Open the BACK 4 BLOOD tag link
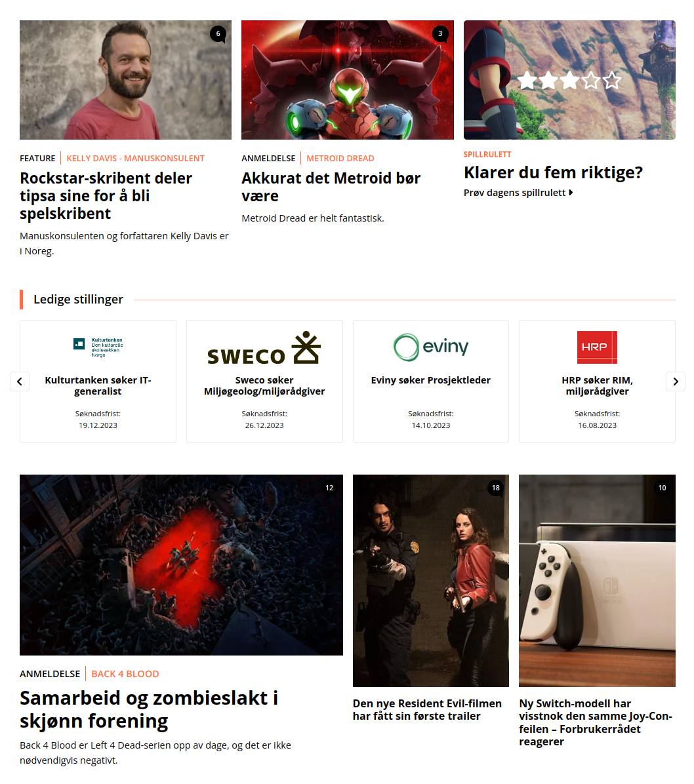 coord(125,674)
